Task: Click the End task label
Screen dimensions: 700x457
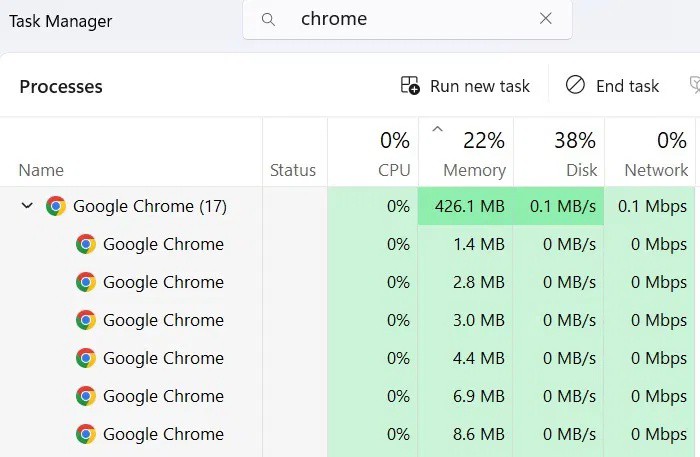Action: (x=627, y=86)
